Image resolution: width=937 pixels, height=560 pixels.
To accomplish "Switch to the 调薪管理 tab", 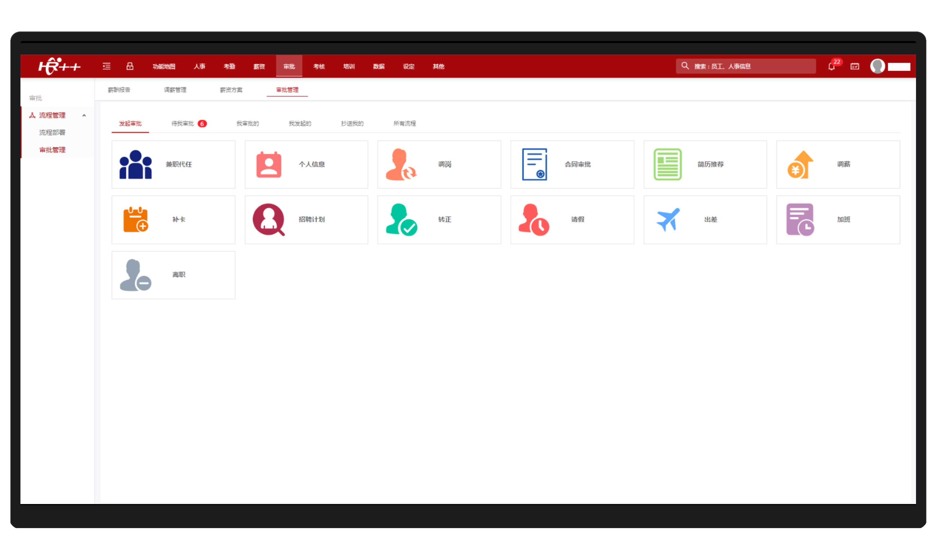I will tap(175, 90).
